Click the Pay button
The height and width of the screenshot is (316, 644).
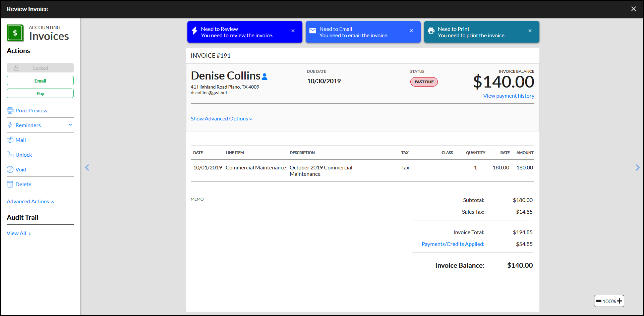[x=40, y=93]
